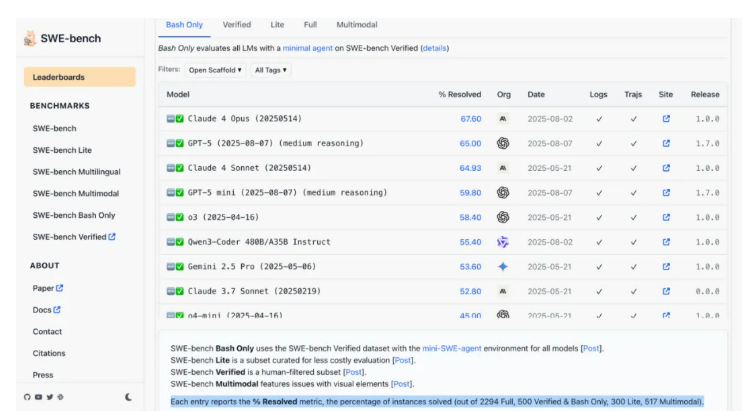The width and height of the screenshot is (746, 412).
Task: Click Anthropic org icon in Claude 4 Sonnet row
Action: [x=503, y=168]
